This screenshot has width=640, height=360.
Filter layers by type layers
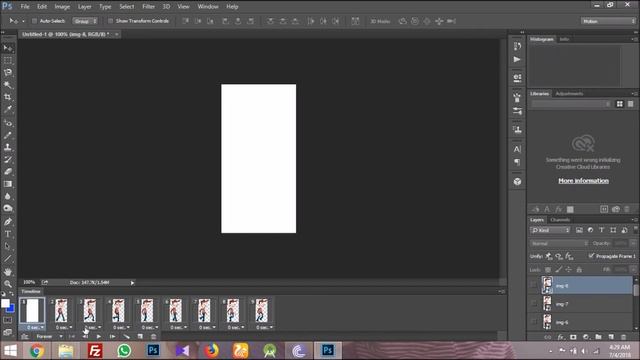point(602,230)
